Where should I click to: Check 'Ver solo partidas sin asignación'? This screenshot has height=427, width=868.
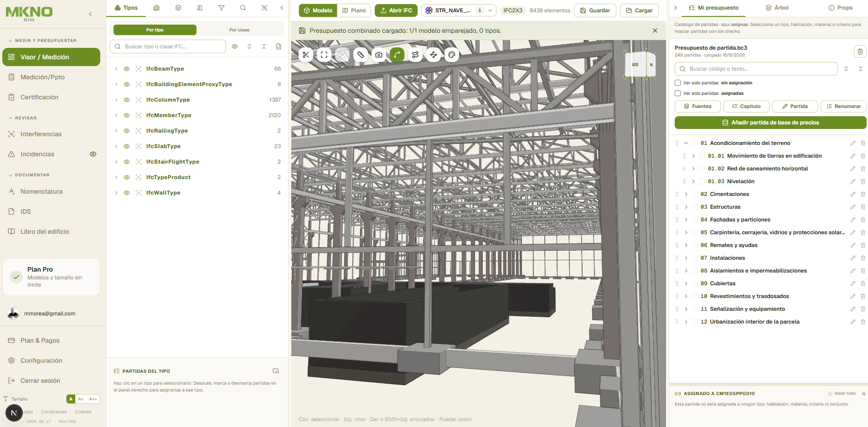pos(677,83)
